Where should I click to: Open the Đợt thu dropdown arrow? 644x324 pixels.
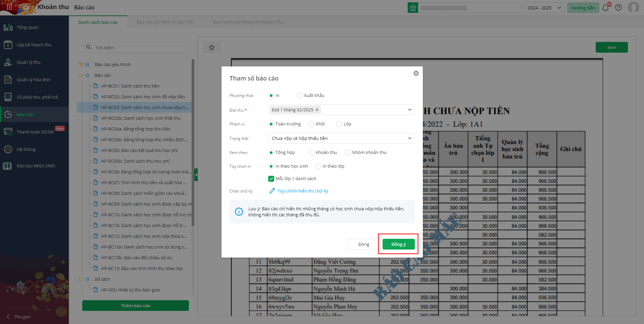click(409, 110)
